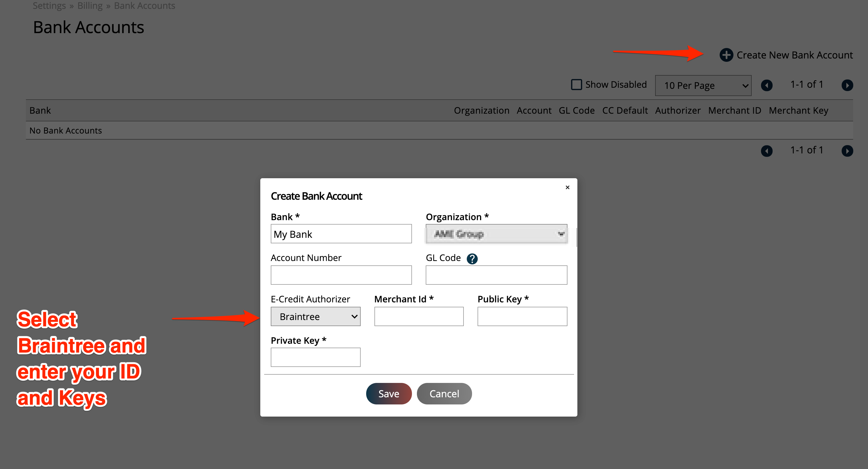Click the CC Default column header
The image size is (868, 469).
coord(625,111)
